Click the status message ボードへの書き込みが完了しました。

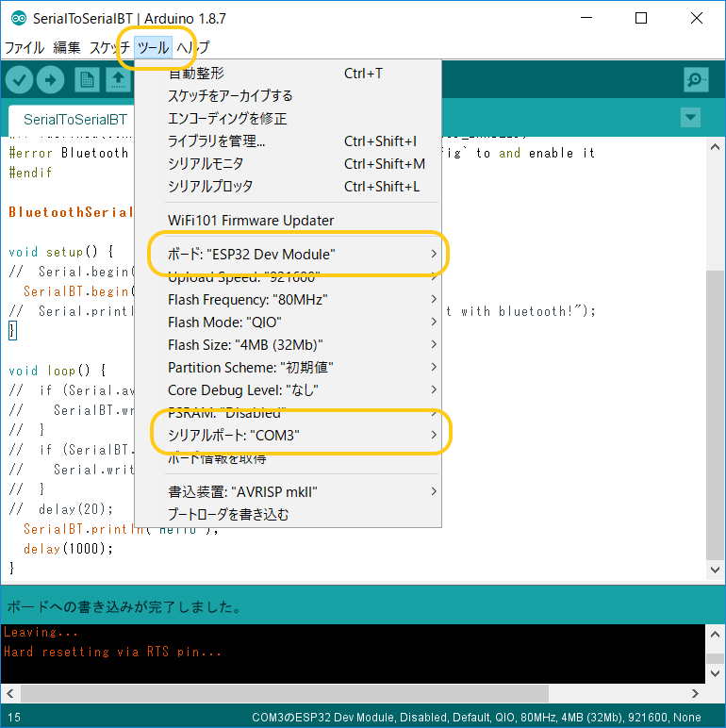pyautogui.click(x=124, y=606)
